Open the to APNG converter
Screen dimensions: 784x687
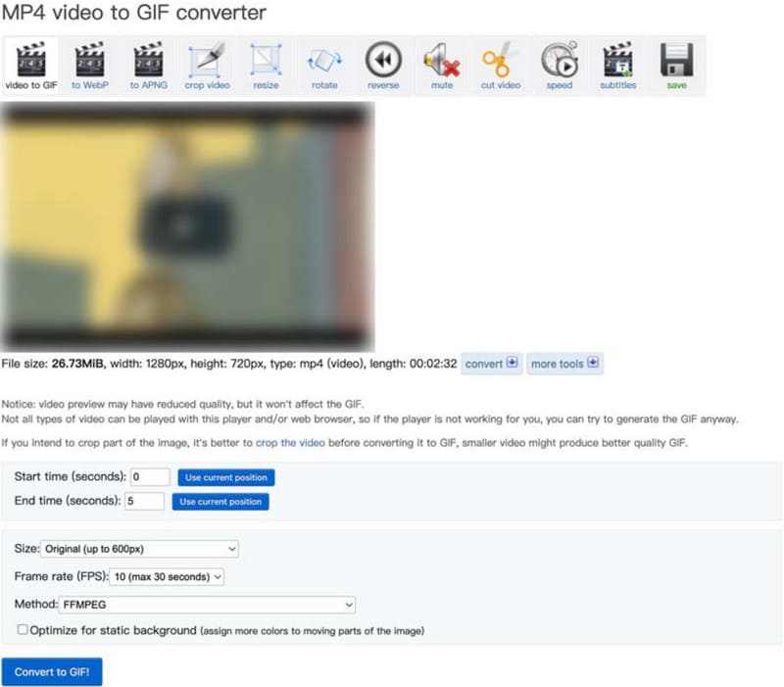pos(148,65)
